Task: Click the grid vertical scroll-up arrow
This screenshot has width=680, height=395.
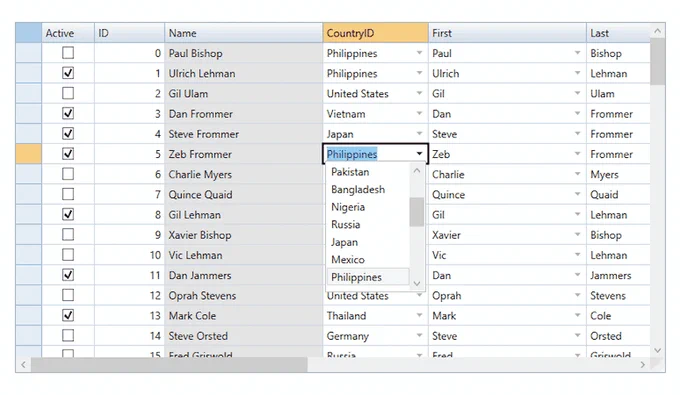Action: click(x=657, y=31)
